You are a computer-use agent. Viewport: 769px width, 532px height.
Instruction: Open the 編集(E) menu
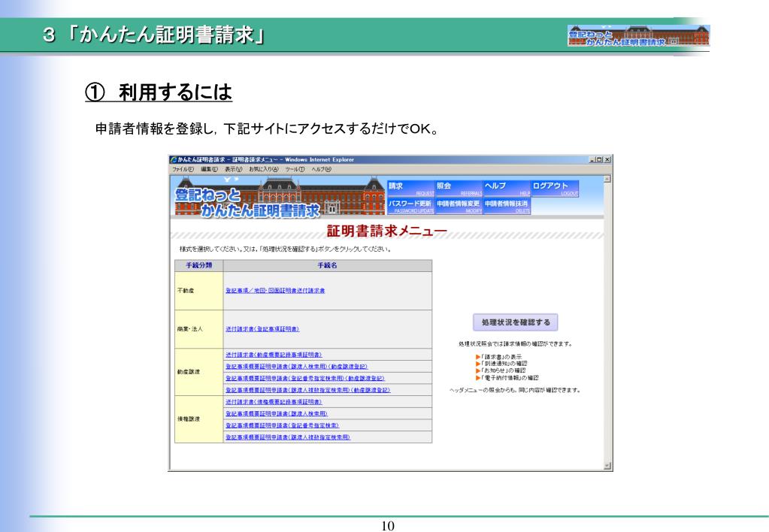(x=210, y=170)
